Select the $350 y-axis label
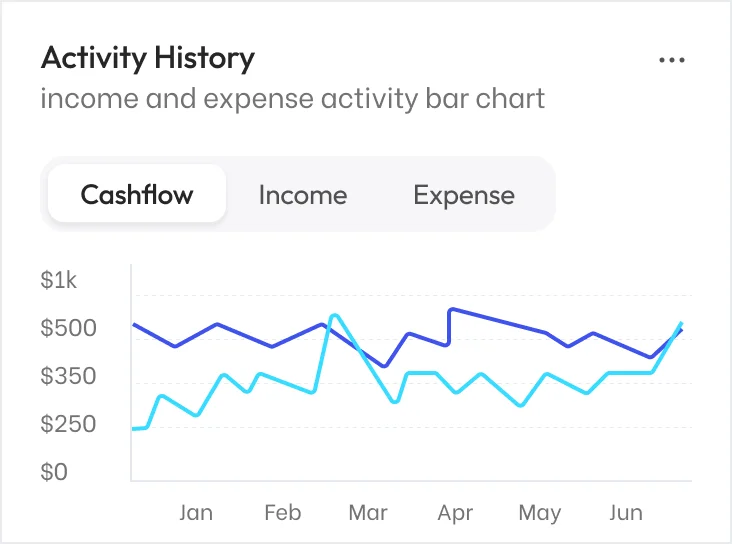The width and height of the screenshot is (732, 544). click(68, 376)
